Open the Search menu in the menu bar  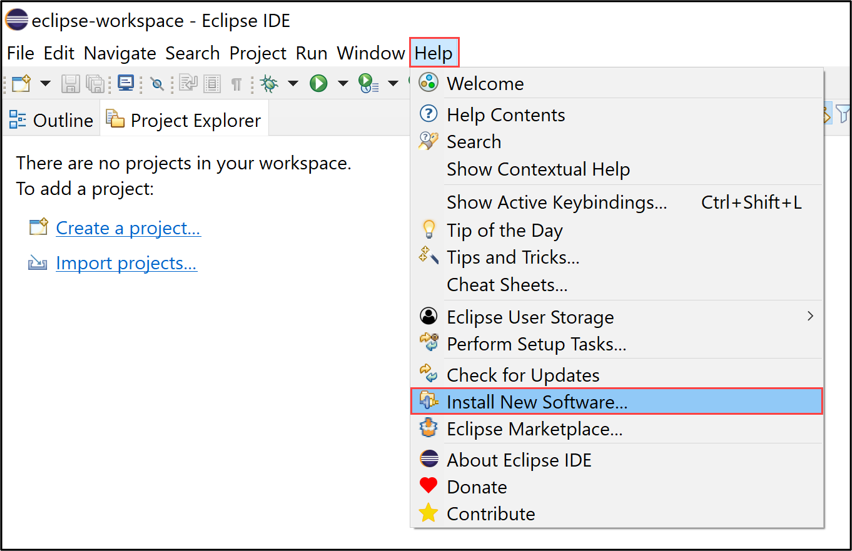click(x=192, y=53)
